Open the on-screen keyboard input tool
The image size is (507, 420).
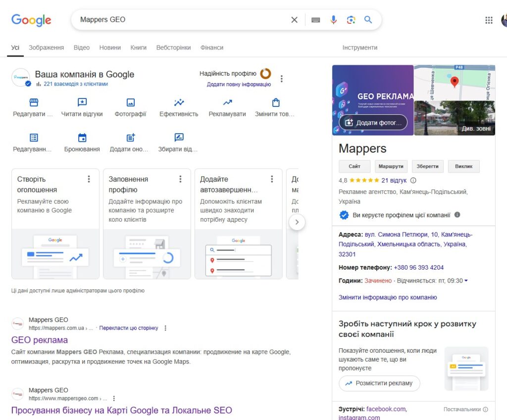(315, 20)
